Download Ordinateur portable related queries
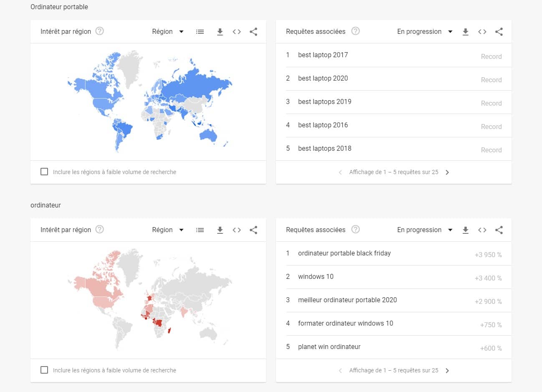This screenshot has width=542, height=392. (x=466, y=32)
